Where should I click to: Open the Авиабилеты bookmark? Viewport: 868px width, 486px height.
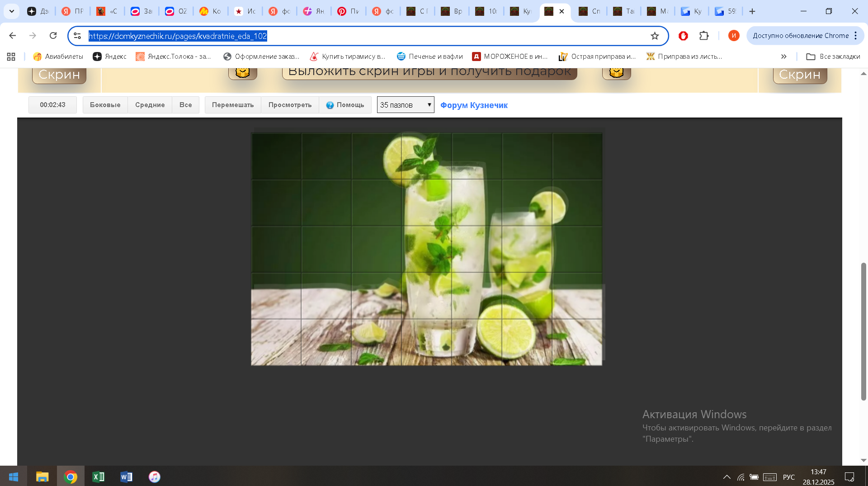coord(58,57)
